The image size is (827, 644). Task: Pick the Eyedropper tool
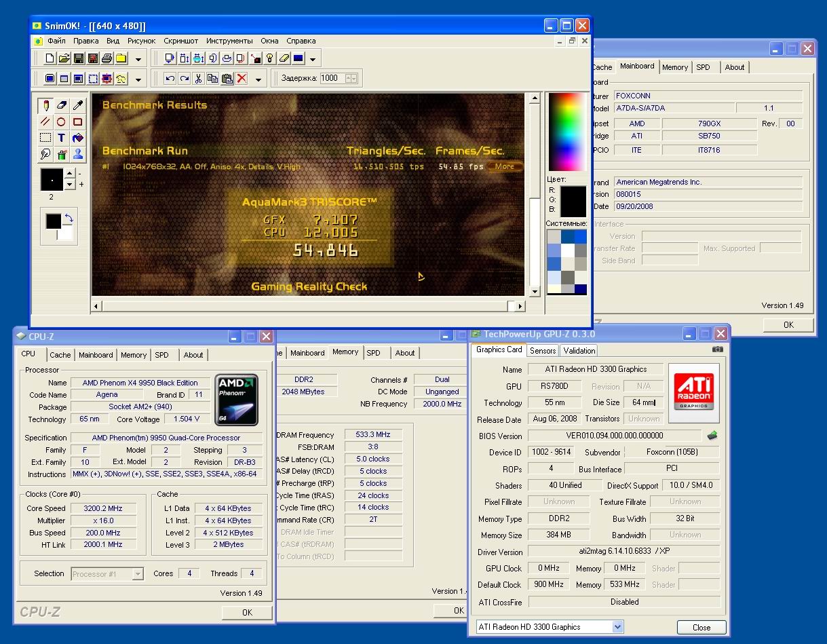pos(78,105)
